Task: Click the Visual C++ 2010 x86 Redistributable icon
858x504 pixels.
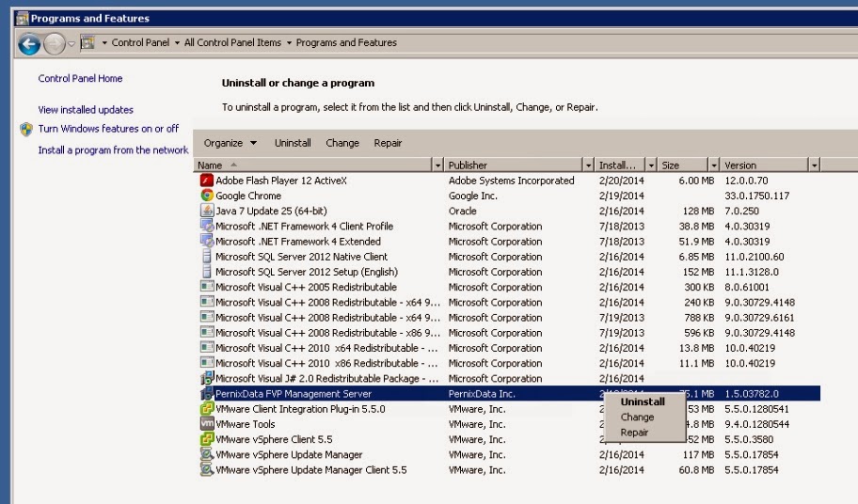Action: 206,363
